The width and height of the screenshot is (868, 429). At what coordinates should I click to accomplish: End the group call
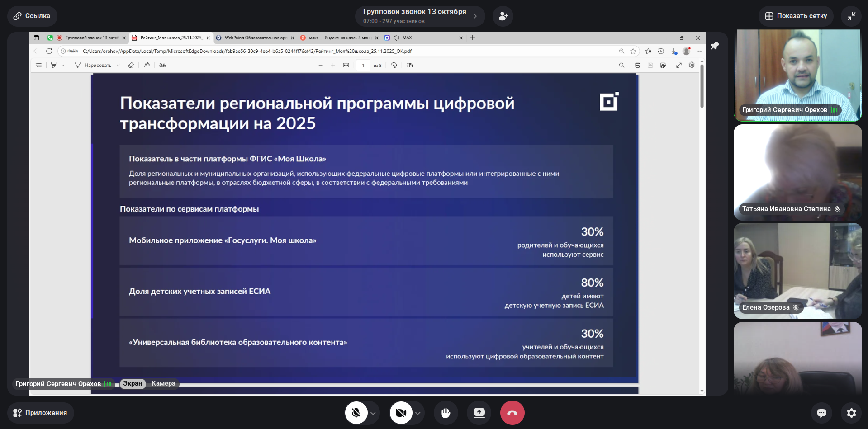point(512,413)
